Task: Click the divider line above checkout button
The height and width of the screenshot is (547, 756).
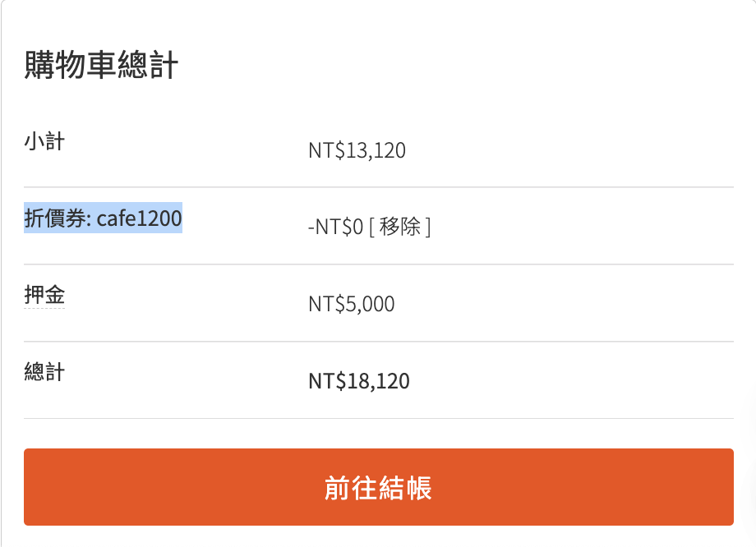Action: pyautogui.click(x=378, y=419)
